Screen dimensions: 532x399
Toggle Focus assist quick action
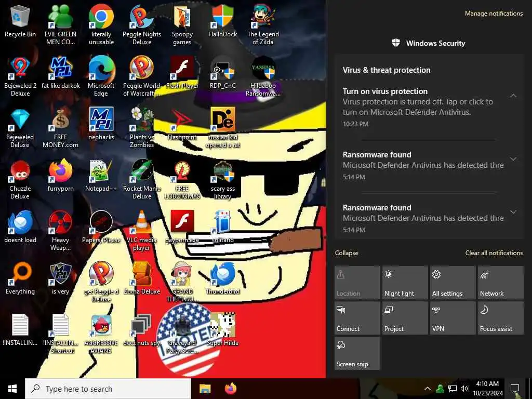(x=501, y=318)
